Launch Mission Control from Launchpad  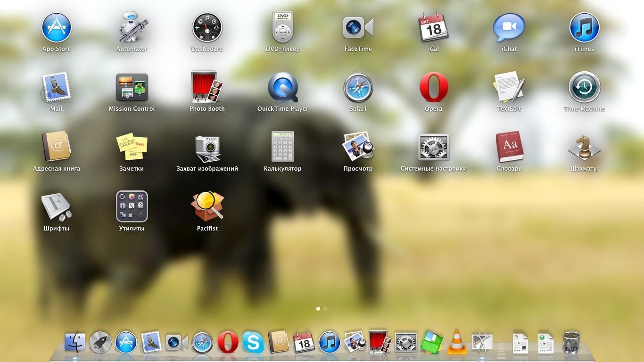(132, 88)
